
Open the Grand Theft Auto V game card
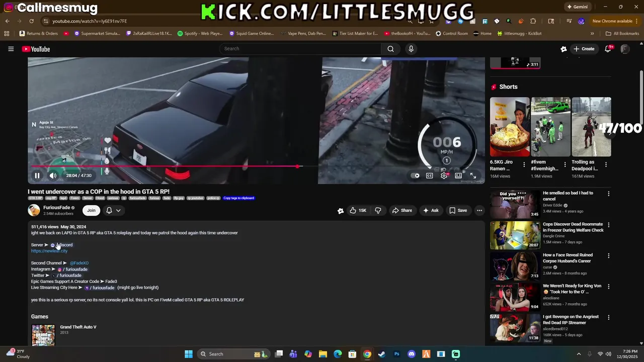[64, 334]
